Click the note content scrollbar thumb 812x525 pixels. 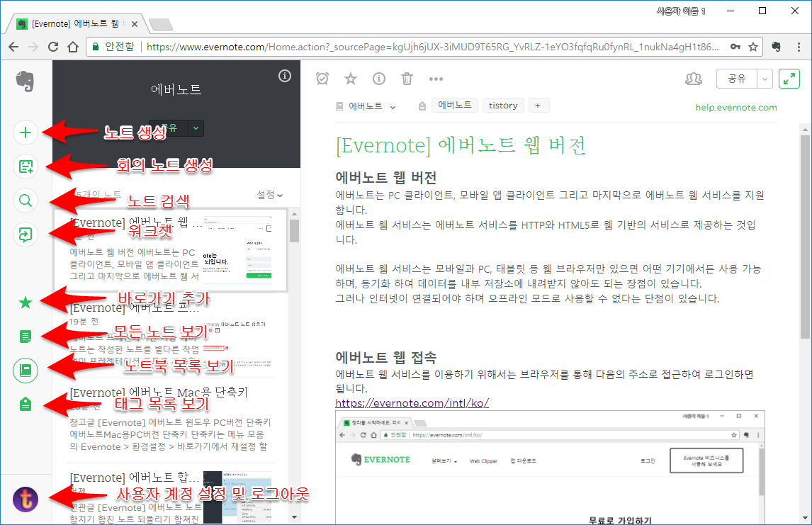click(x=805, y=237)
